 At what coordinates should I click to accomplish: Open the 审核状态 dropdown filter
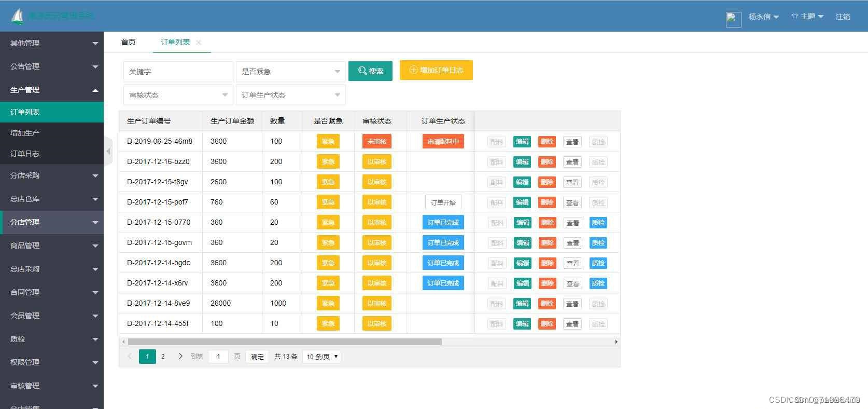[178, 95]
